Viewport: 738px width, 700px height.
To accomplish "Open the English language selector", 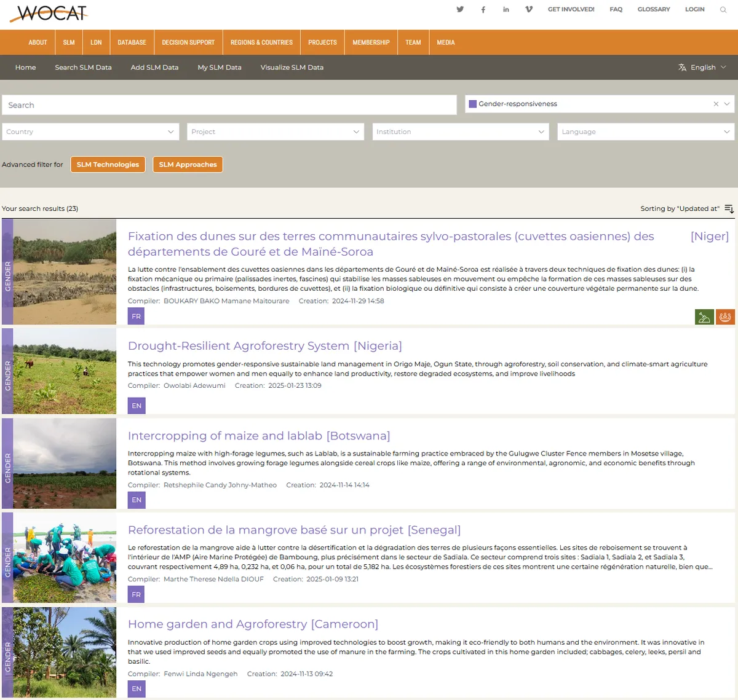I will point(702,68).
